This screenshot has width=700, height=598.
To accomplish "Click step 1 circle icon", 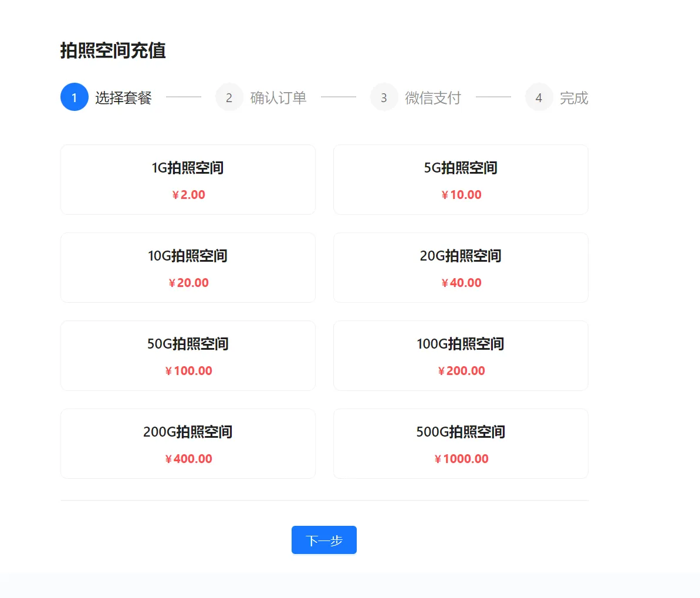I will click(75, 97).
